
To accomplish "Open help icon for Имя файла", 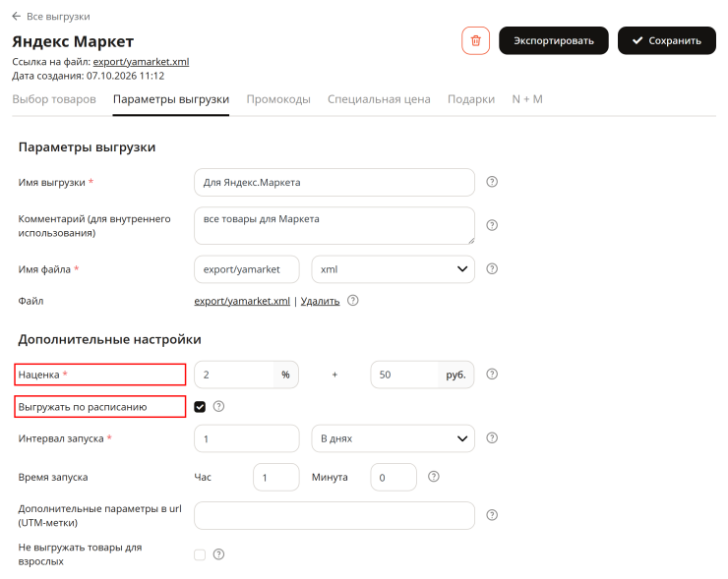I will 492,269.
